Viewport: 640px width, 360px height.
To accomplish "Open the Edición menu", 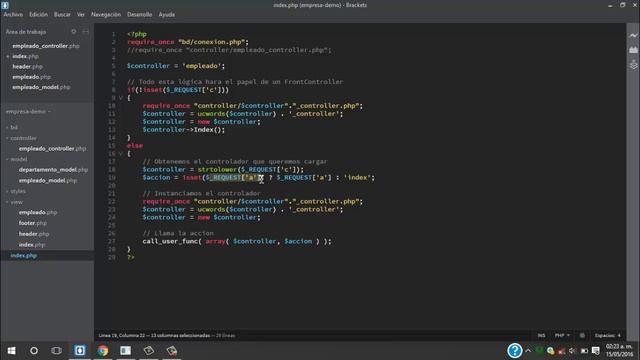I will [38, 14].
